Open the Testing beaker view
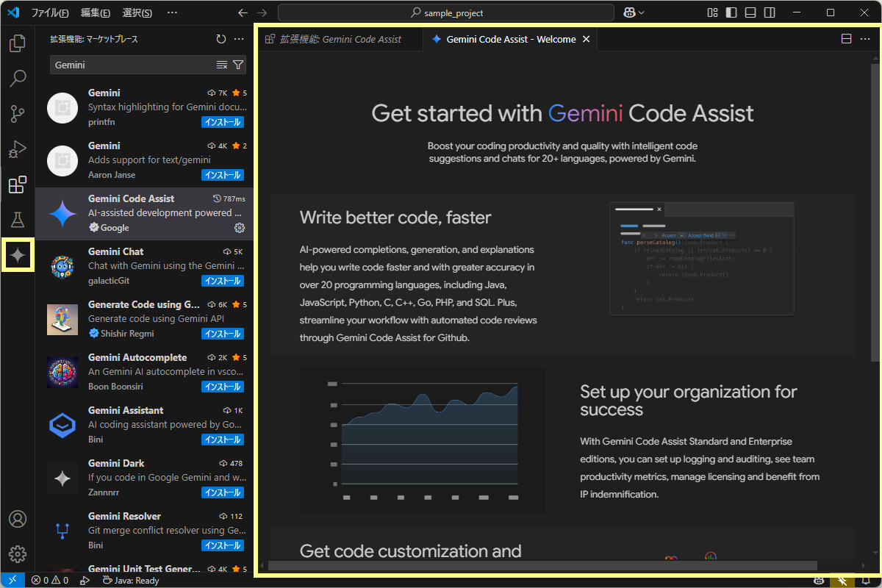 tap(18, 220)
